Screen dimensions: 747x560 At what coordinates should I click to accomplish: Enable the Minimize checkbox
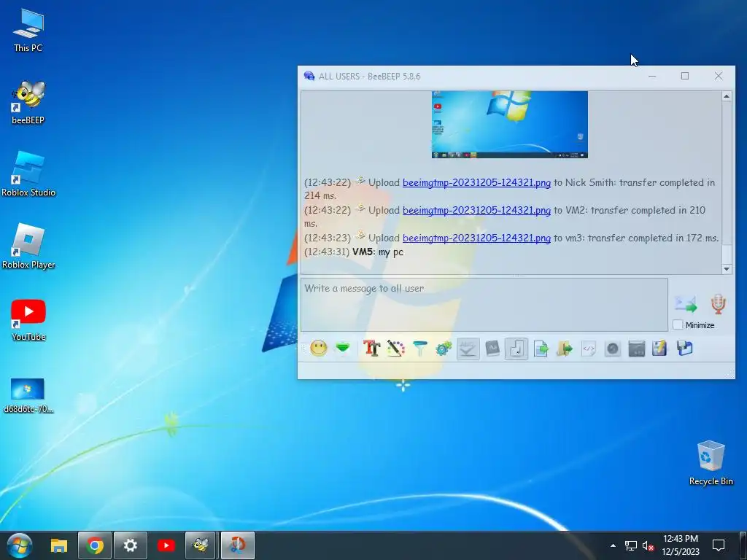(x=678, y=324)
